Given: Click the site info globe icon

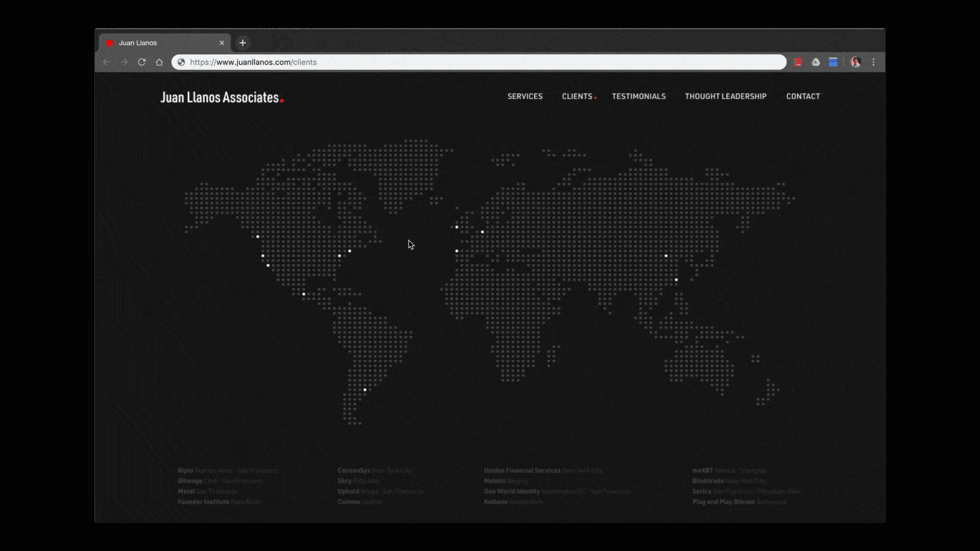Looking at the screenshot, I should tap(181, 62).
